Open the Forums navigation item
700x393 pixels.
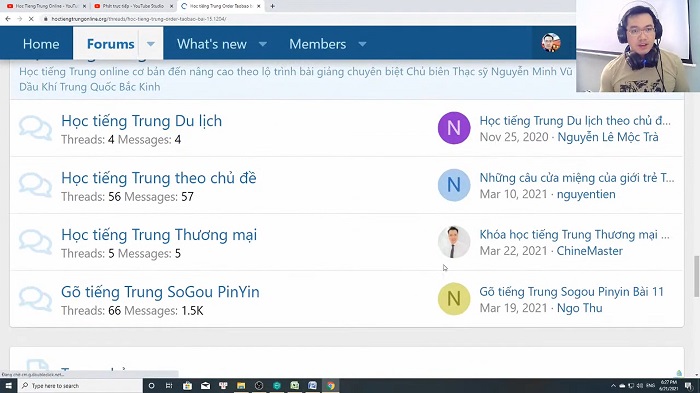[110, 44]
